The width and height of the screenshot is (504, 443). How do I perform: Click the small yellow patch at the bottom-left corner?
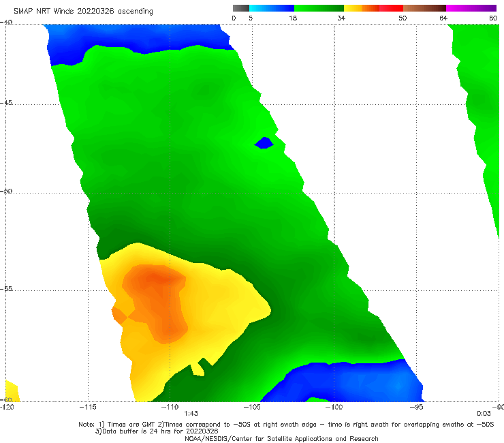(12, 391)
